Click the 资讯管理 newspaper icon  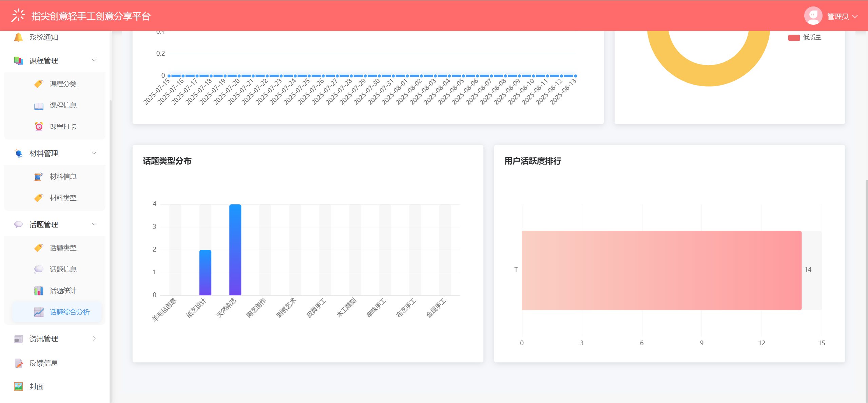(x=18, y=338)
